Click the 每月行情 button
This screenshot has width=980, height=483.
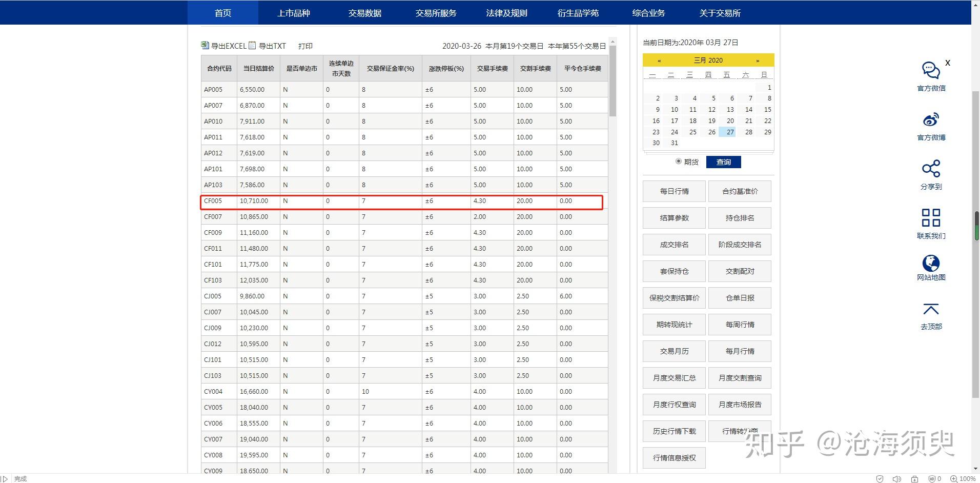(740, 351)
